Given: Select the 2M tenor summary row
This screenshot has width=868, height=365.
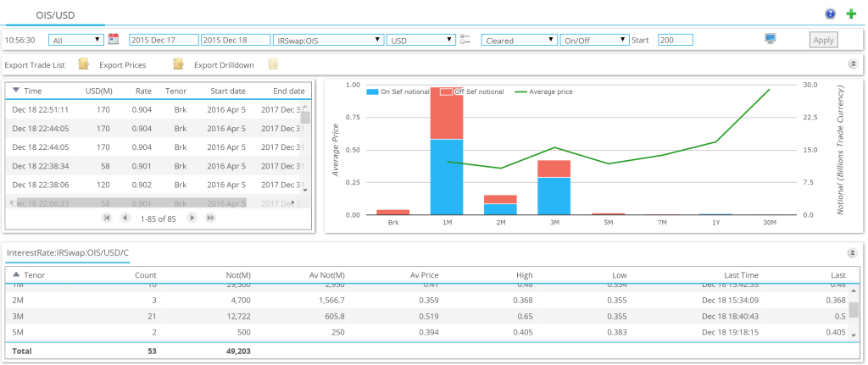Looking at the screenshot, I should pos(427,301).
